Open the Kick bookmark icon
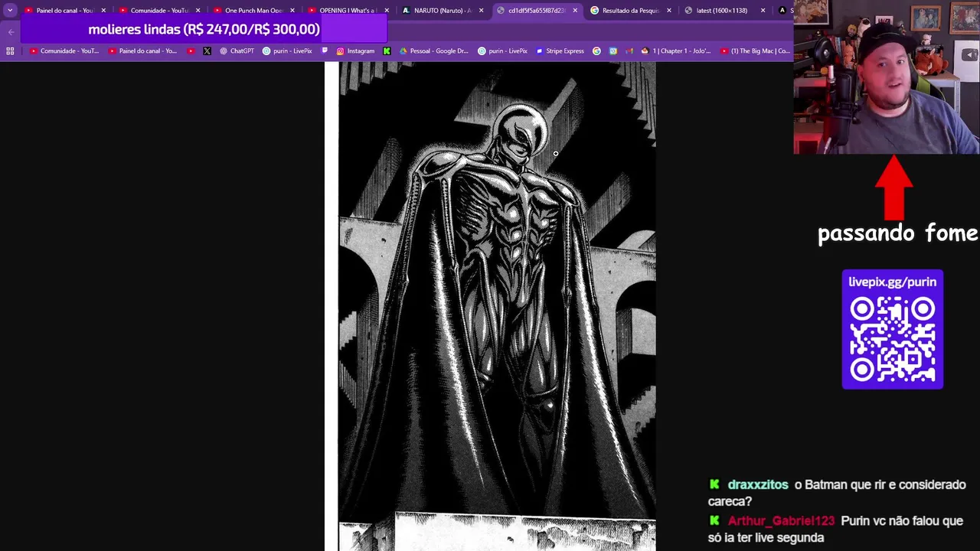The width and height of the screenshot is (980, 551). point(387,51)
